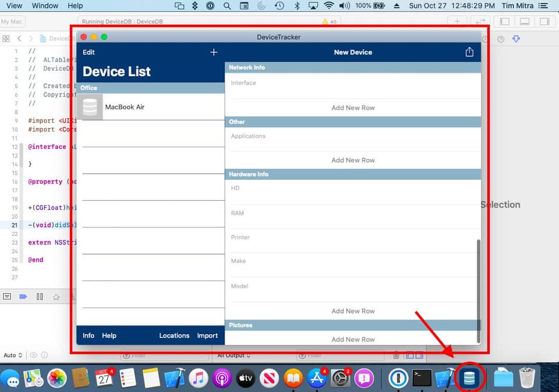Launch Terminal from the Dock
The height and width of the screenshot is (392, 559).
422,378
